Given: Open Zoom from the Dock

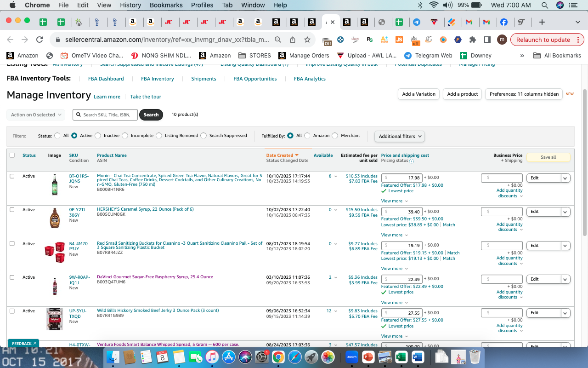Looking at the screenshot, I should point(352,356).
